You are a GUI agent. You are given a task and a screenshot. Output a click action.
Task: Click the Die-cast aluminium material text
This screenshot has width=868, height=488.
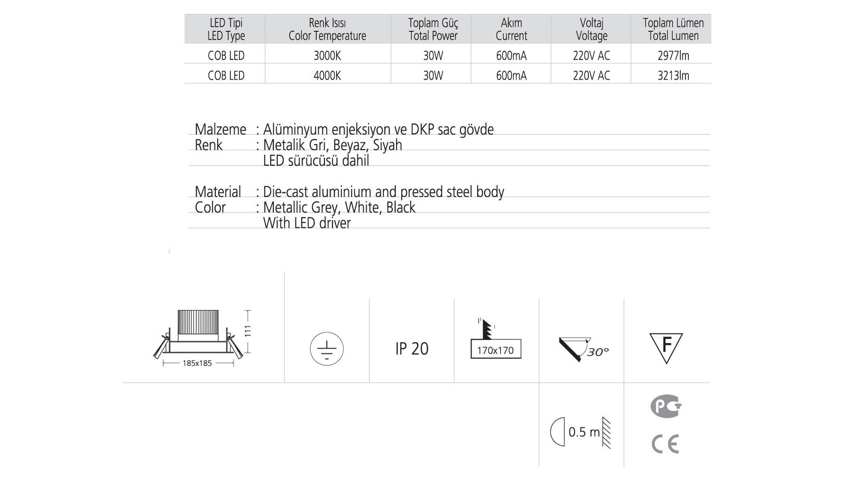(x=383, y=192)
